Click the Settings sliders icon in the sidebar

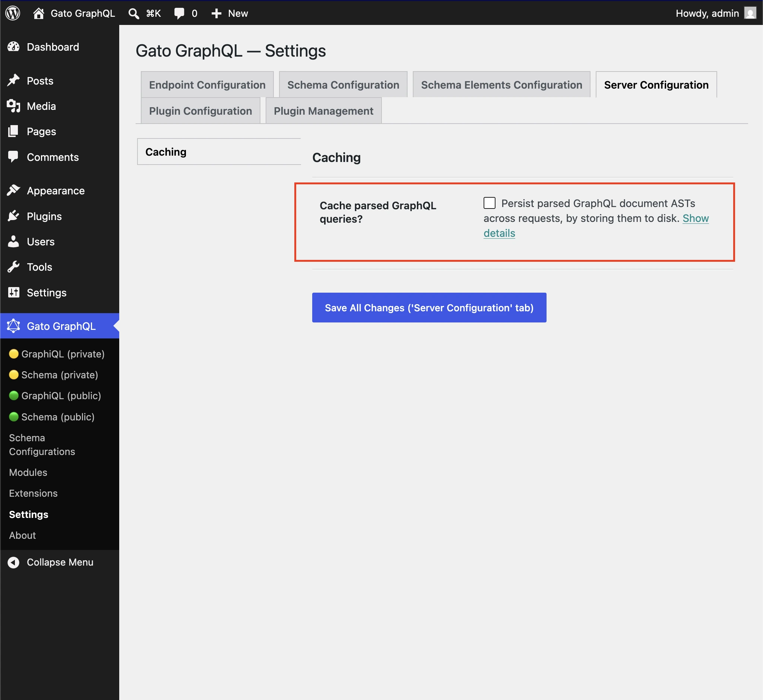tap(14, 292)
